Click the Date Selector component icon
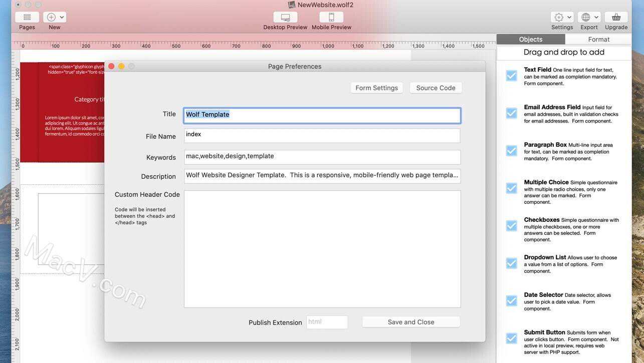The image size is (644, 363). point(511,301)
